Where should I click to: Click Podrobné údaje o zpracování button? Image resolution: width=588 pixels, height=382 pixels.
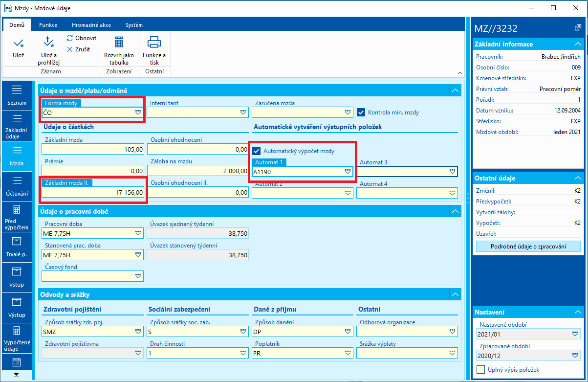(528, 247)
